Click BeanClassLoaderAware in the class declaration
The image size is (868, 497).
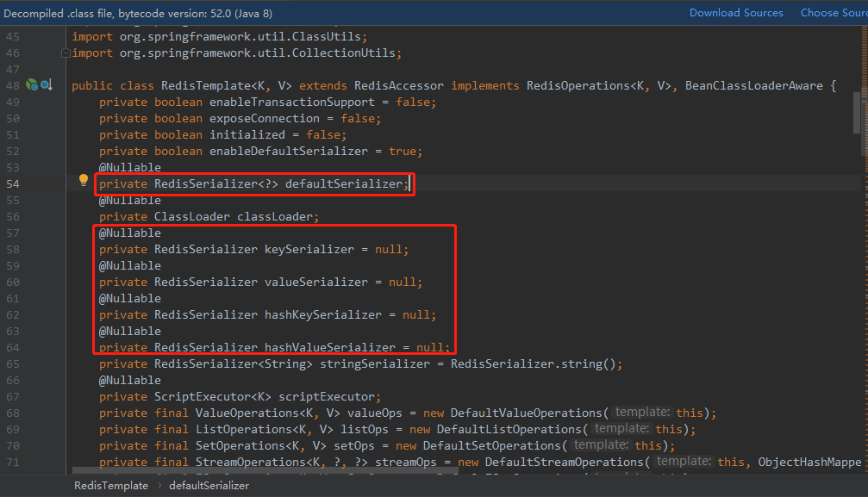coord(753,86)
